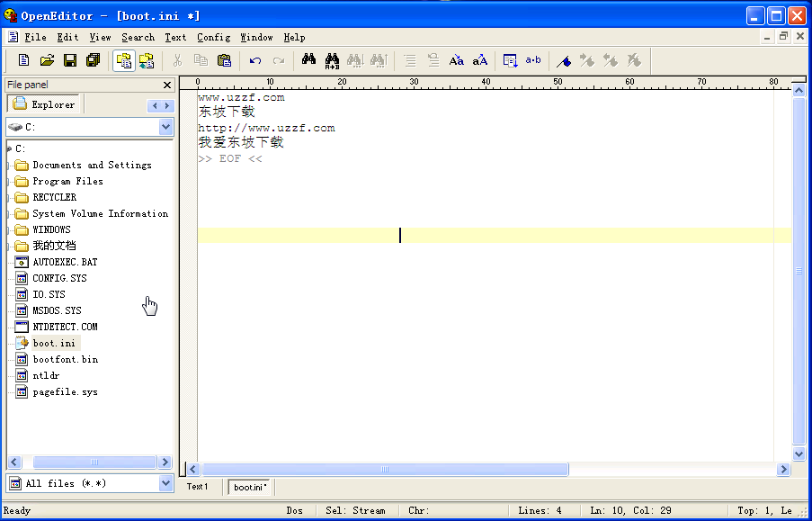Toggle bookmark with the flag icon

564,60
